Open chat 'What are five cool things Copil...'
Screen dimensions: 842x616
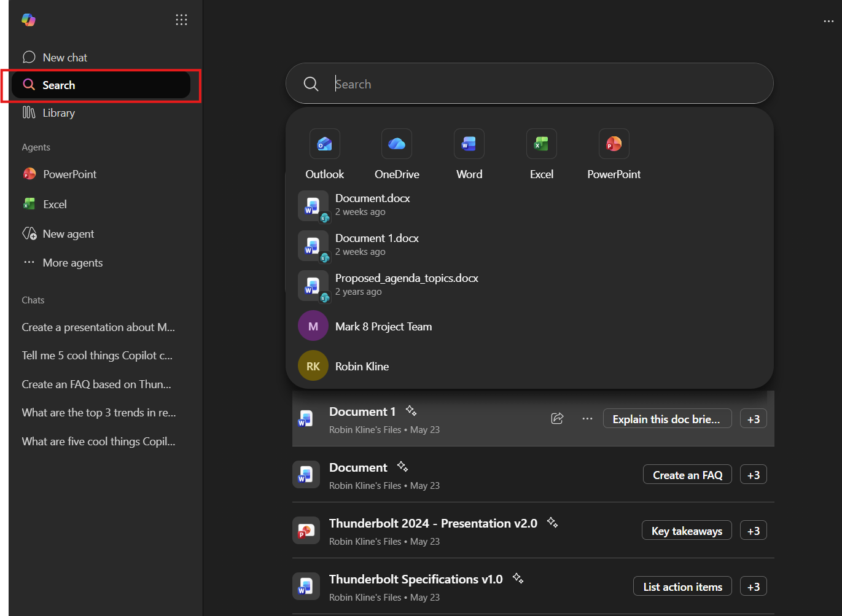[98, 442]
